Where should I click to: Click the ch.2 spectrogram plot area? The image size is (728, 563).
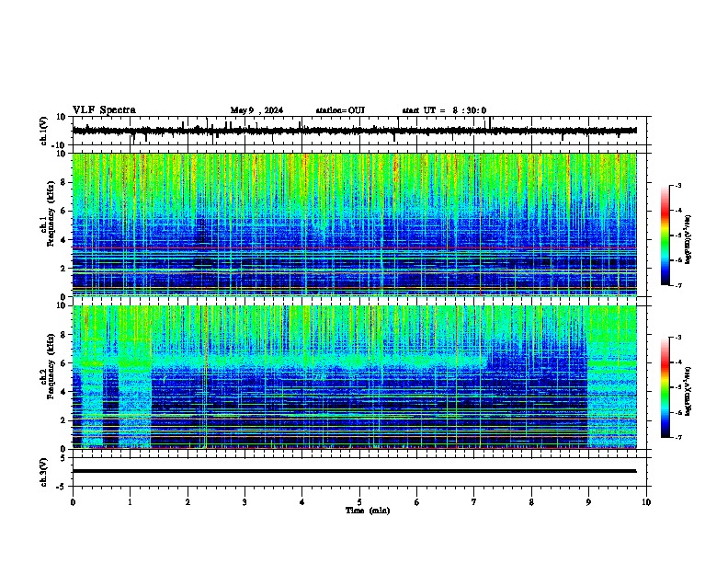pos(354,377)
